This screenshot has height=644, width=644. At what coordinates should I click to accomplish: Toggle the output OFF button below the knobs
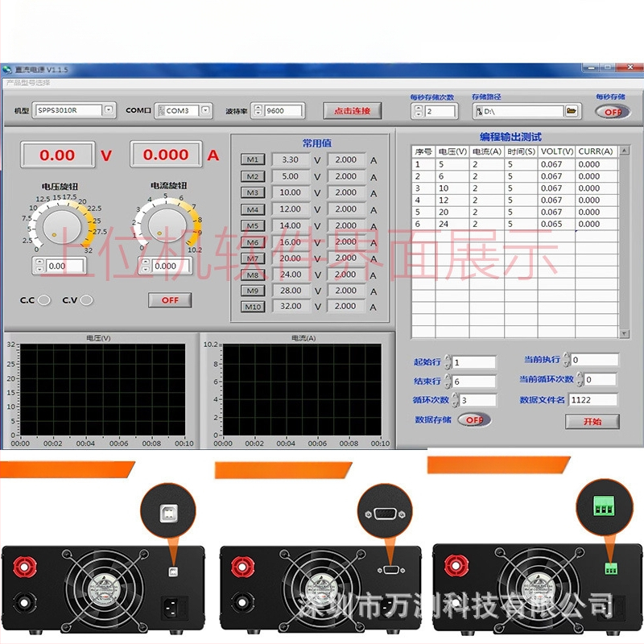[x=170, y=300]
